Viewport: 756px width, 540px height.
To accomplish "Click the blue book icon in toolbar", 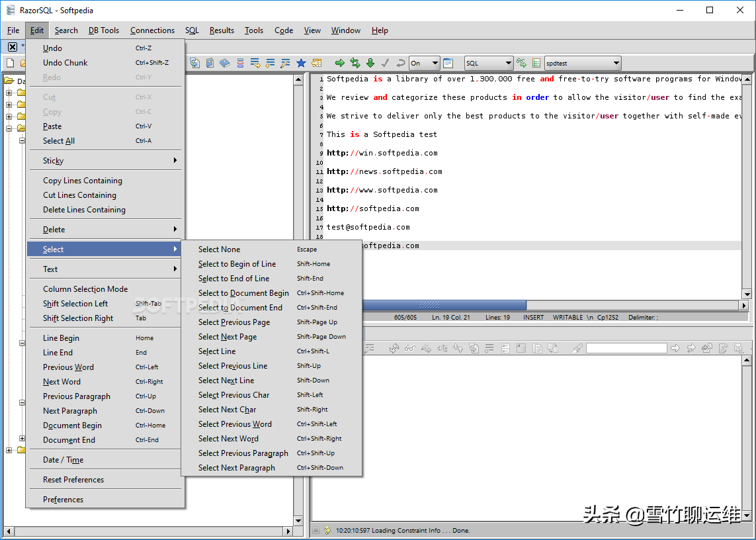I will (225, 63).
